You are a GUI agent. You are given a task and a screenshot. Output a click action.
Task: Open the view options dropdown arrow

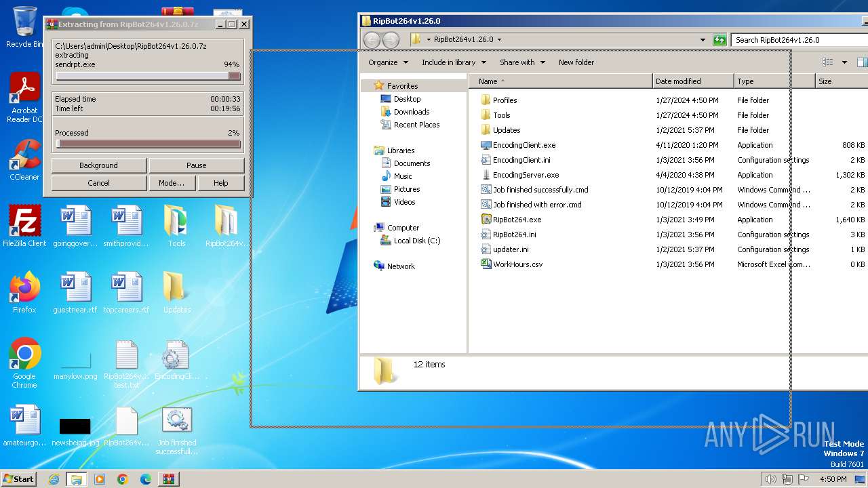coord(844,62)
